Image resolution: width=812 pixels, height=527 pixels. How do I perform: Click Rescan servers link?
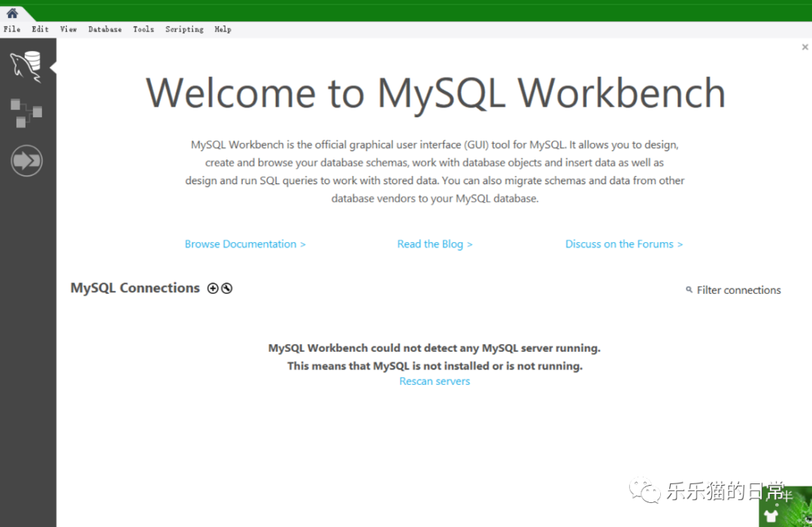[x=435, y=381]
